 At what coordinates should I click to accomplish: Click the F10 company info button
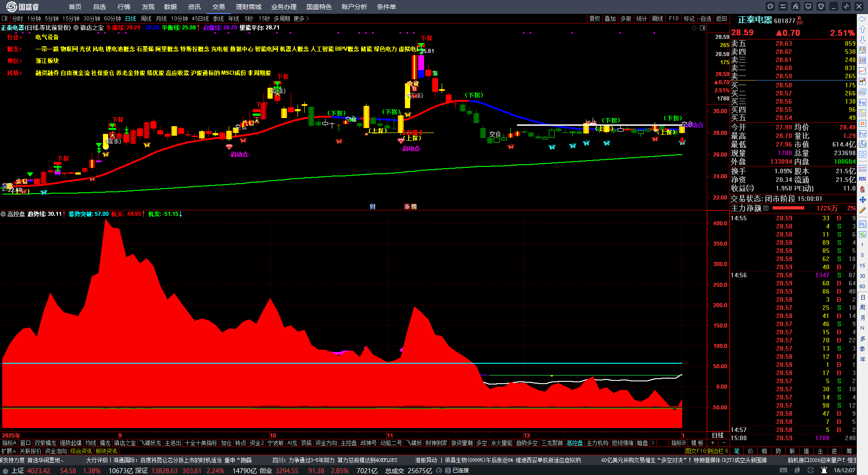coord(674,19)
